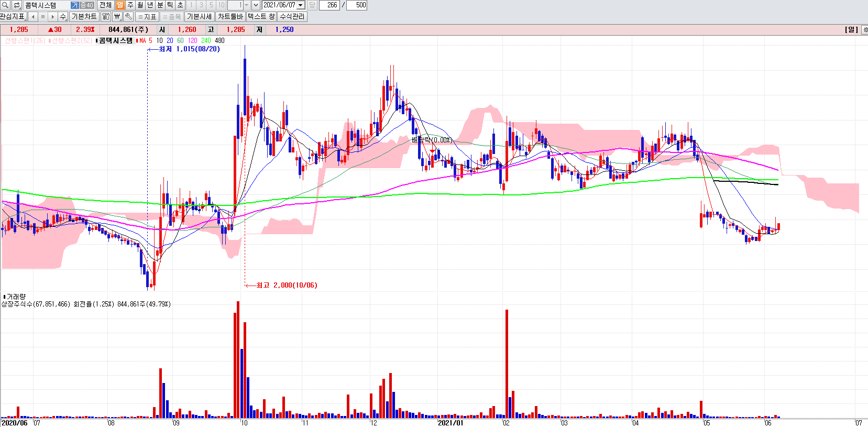Open the =지표 indicator menu
The height and width of the screenshot is (427, 868).
(x=147, y=17)
